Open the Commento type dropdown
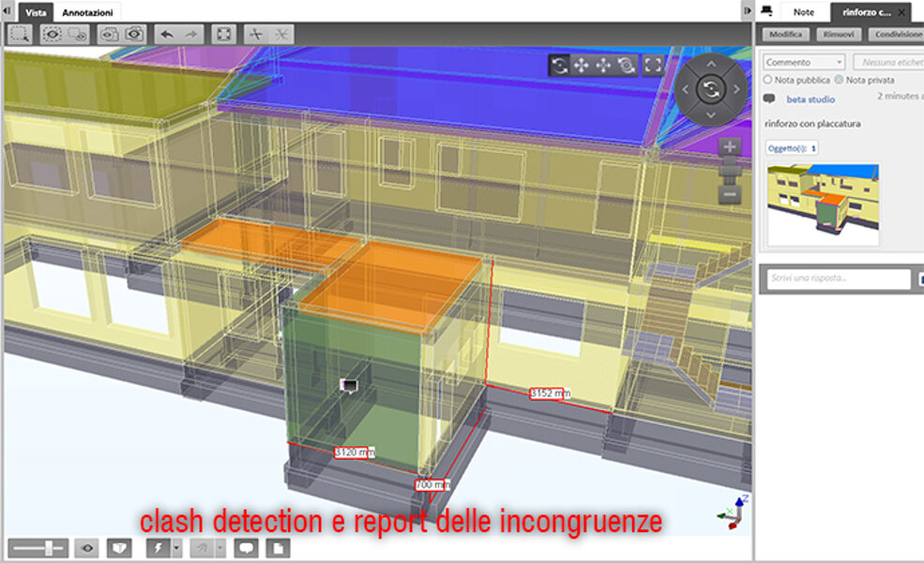 coord(804,62)
